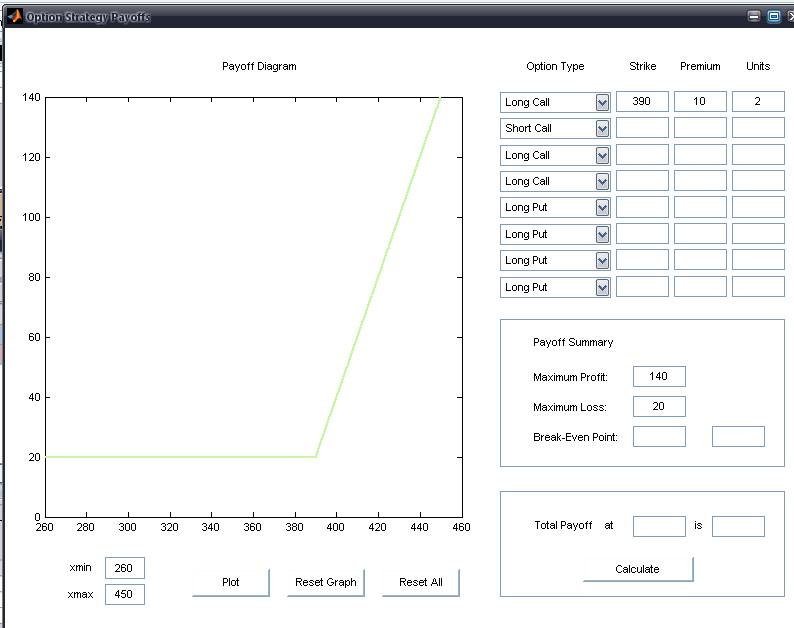Open the Long Call dropdown beside strike 390
Screen dimensions: 794x628
coord(555,102)
